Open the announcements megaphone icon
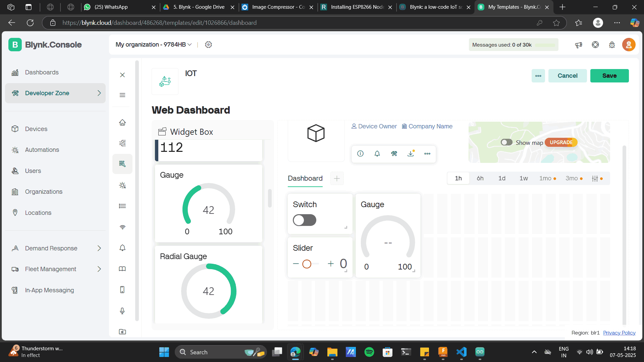 [579, 45]
